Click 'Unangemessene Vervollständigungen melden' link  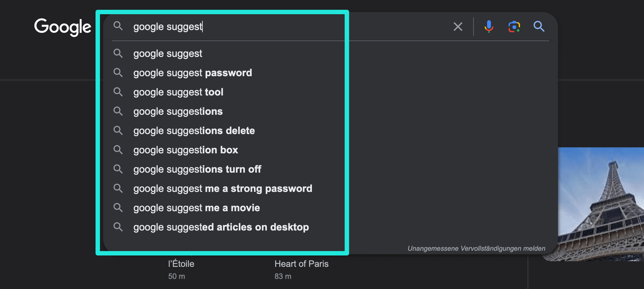476,248
